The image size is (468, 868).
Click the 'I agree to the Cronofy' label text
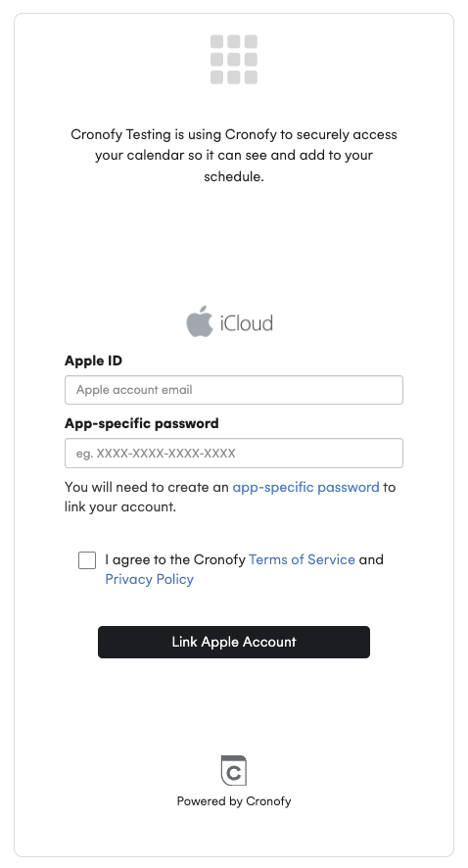pyautogui.click(x=175, y=559)
